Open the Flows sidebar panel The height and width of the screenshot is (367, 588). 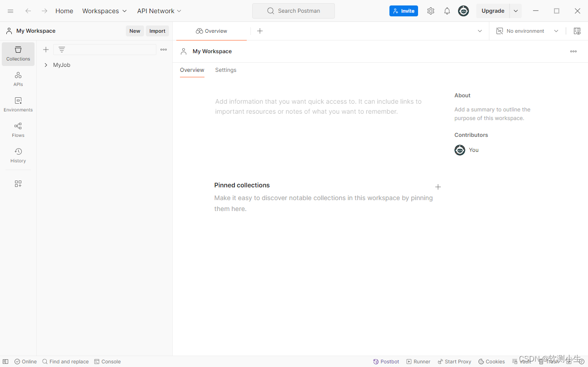(18, 130)
